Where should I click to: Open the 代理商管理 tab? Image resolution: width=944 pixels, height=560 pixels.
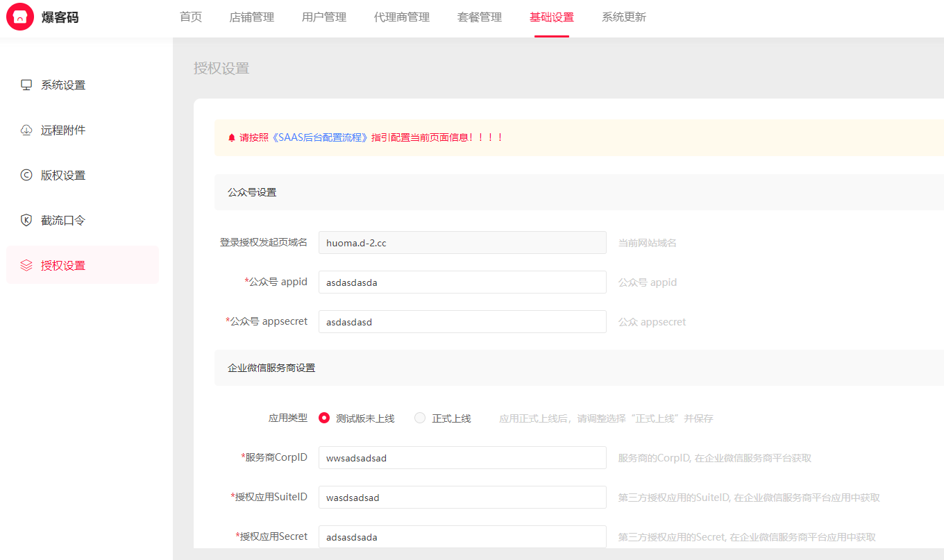point(402,17)
